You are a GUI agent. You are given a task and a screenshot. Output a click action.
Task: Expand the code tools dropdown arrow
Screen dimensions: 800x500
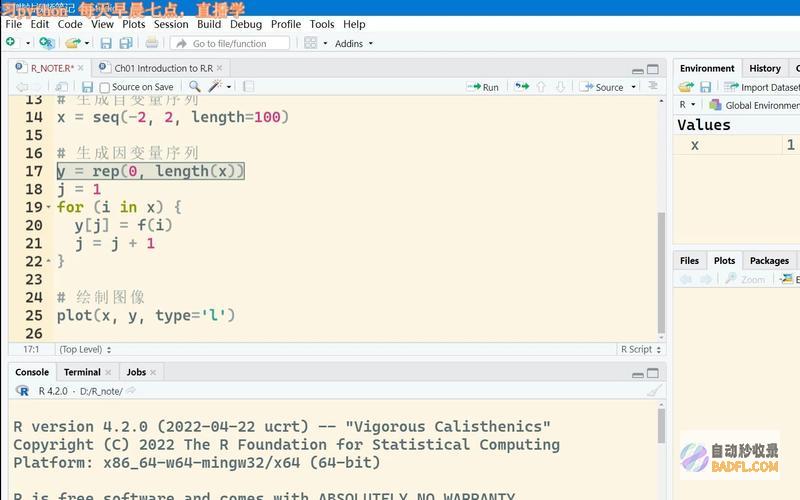tap(229, 87)
